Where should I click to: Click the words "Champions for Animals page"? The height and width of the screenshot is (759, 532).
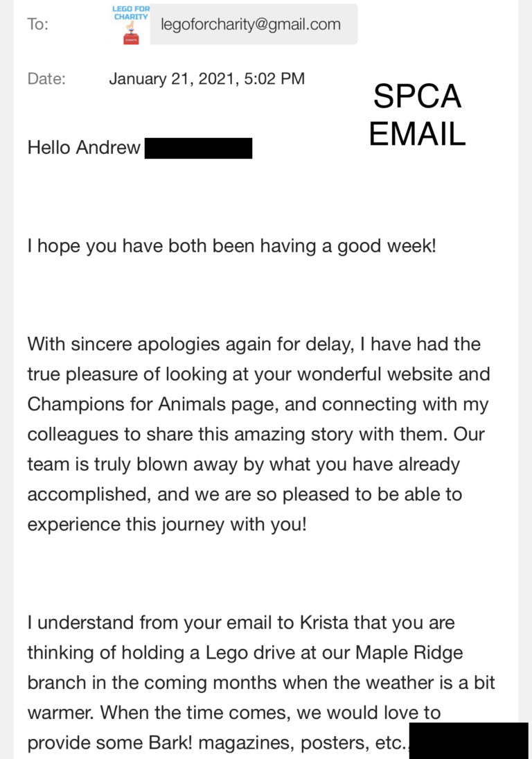pyautogui.click(x=153, y=404)
